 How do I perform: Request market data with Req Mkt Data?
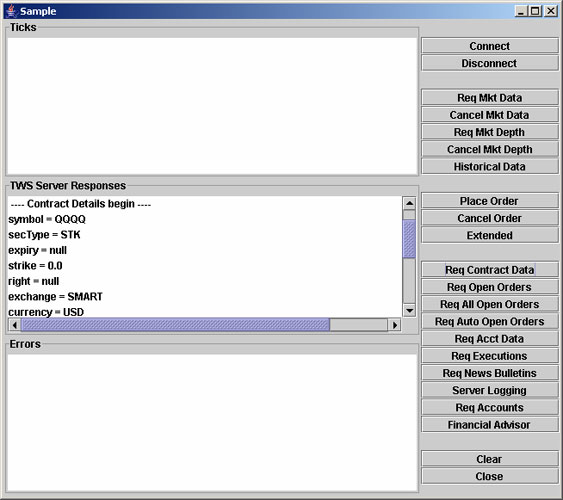(x=490, y=98)
